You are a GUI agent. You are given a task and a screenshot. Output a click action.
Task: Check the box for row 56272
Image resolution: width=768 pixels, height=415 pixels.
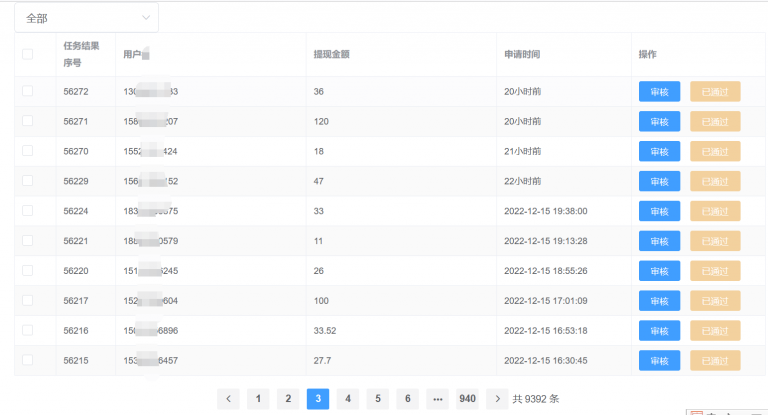click(x=27, y=91)
